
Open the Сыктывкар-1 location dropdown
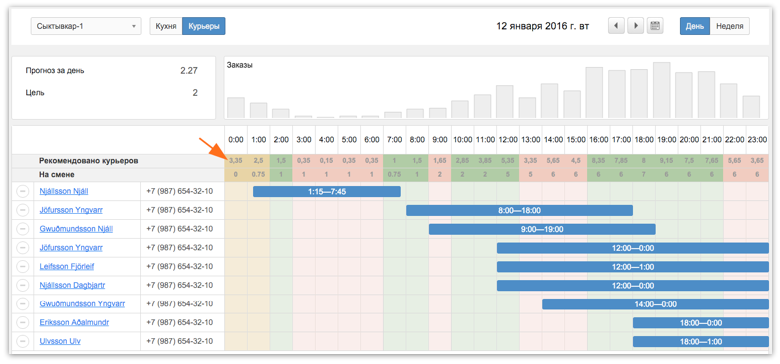click(86, 26)
